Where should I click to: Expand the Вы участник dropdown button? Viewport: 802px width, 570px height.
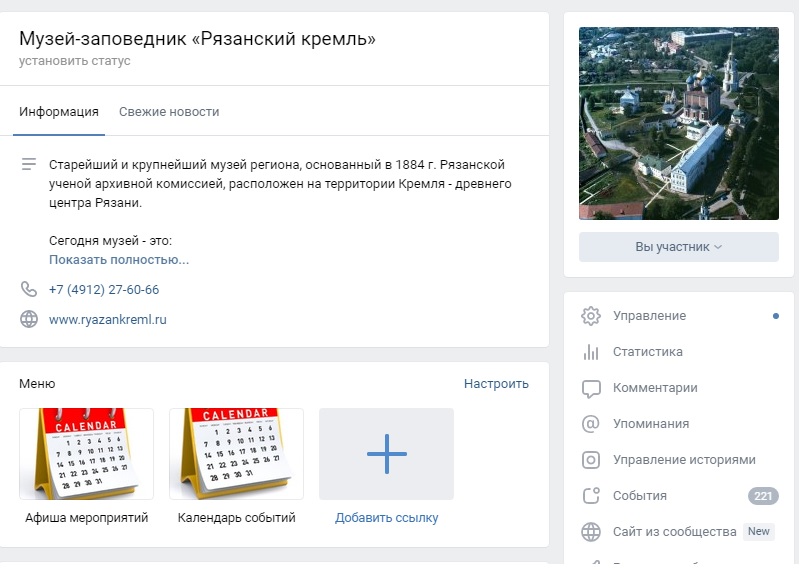click(679, 247)
